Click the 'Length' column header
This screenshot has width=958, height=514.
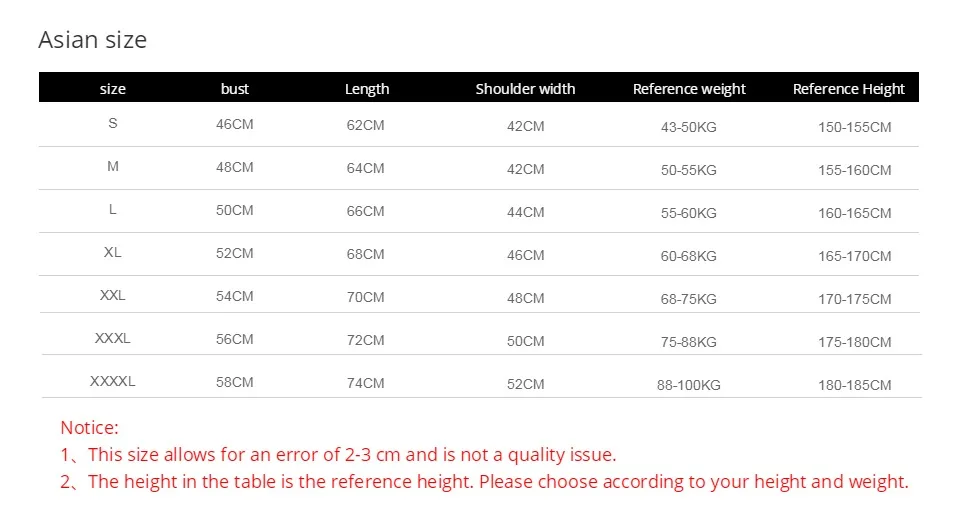[x=367, y=89]
